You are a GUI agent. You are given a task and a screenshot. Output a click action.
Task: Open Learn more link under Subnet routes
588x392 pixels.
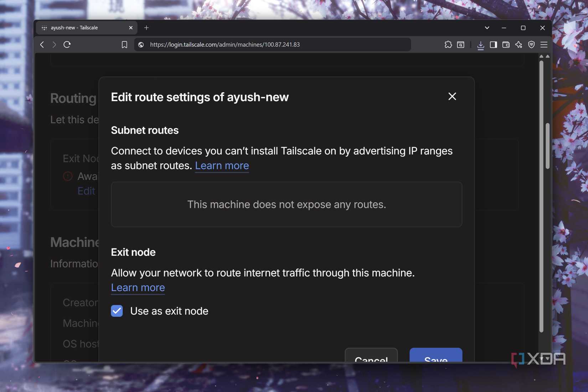[x=222, y=166]
